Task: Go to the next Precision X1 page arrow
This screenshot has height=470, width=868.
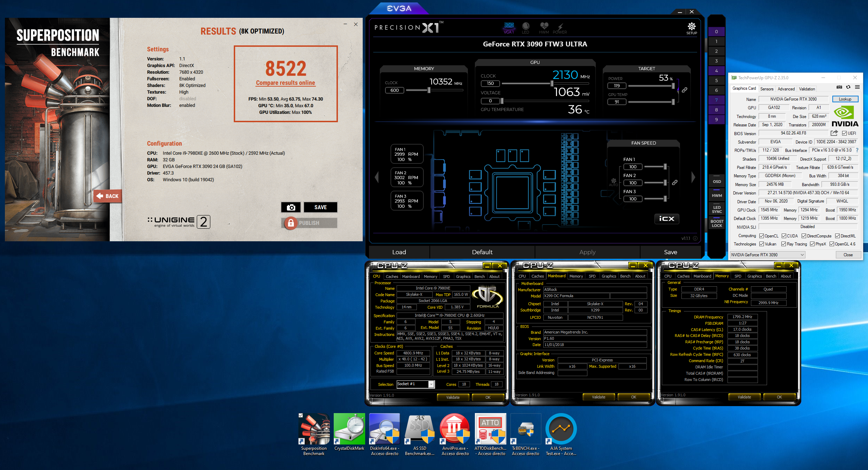Action: click(x=693, y=177)
